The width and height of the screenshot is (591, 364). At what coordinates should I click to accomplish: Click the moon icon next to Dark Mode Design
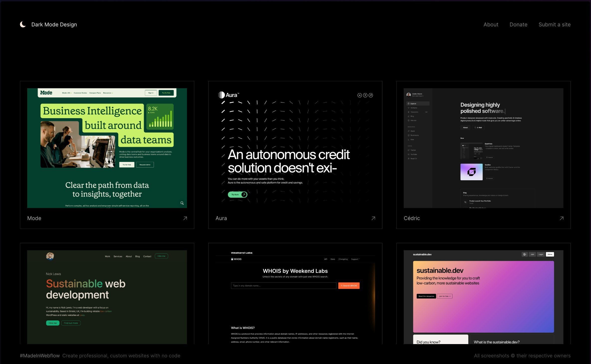(23, 24)
